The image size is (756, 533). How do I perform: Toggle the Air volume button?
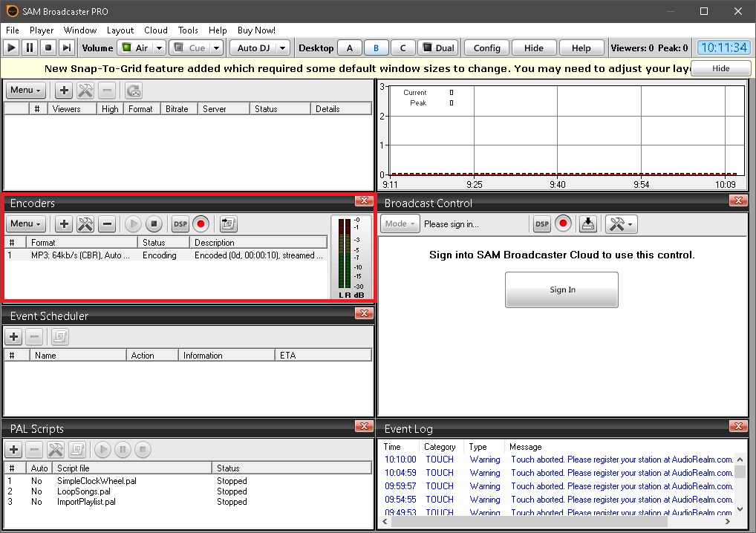point(135,48)
